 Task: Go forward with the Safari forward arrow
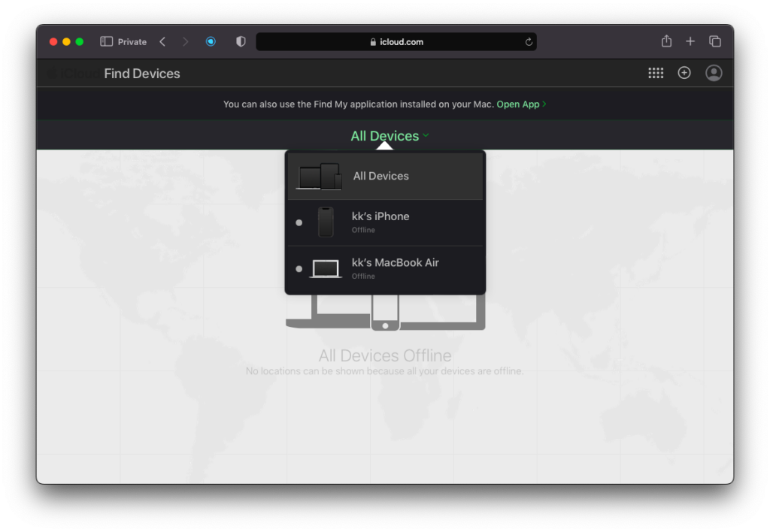pos(185,42)
